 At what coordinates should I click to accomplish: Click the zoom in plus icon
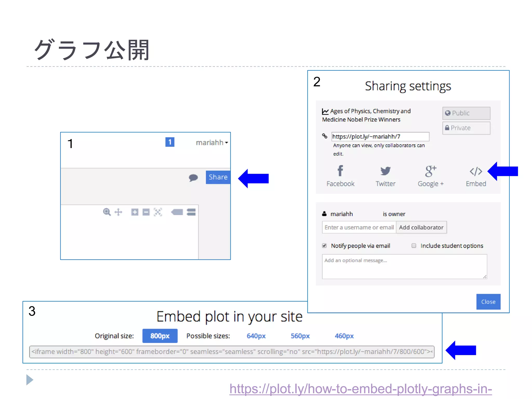point(135,212)
